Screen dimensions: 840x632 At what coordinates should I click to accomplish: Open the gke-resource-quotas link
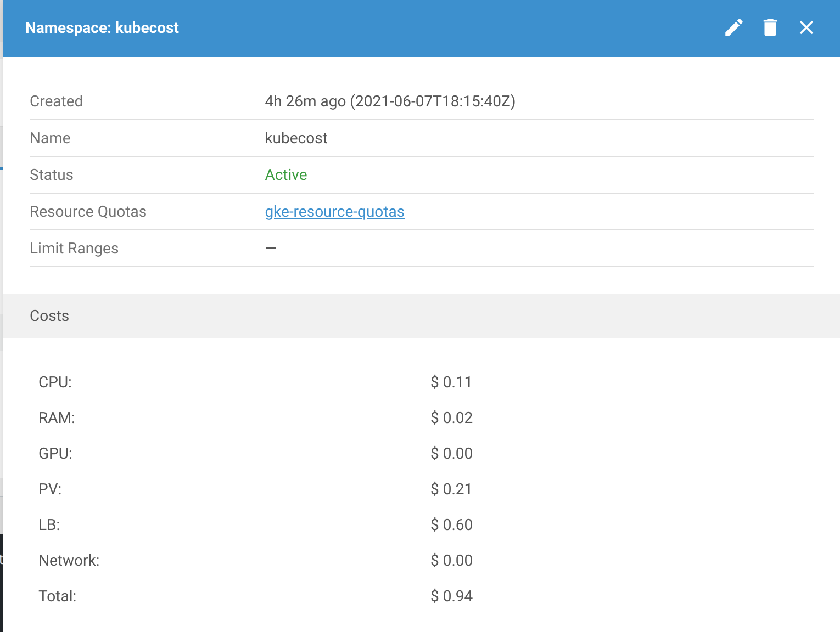(334, 212)
